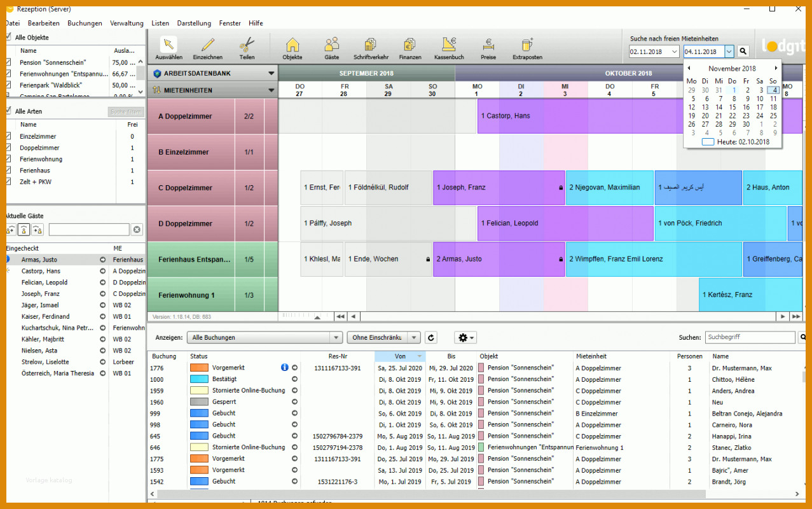
Task: Click booking search magnifier next to Suchbegriff
Action: [803, 337]
